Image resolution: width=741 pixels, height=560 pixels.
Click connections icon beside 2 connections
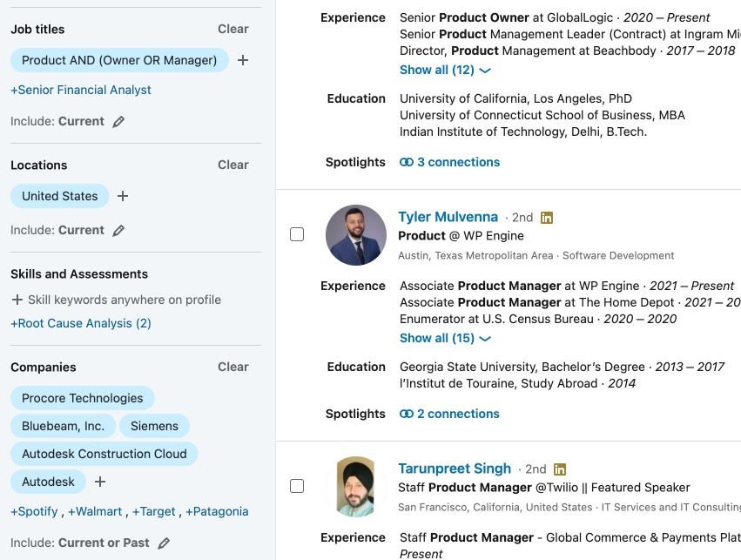pos(407,414)
